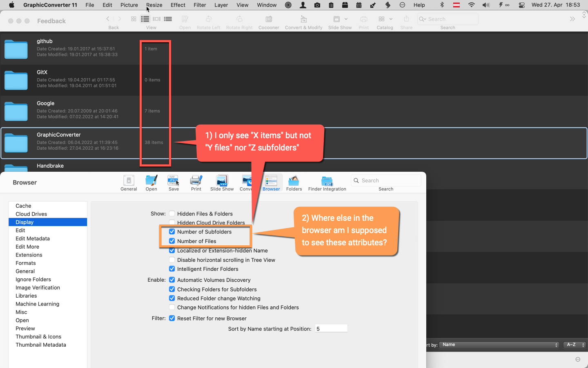Open the Apple menu
Viewport: 588px width, 368px height.
pos(11,5)
